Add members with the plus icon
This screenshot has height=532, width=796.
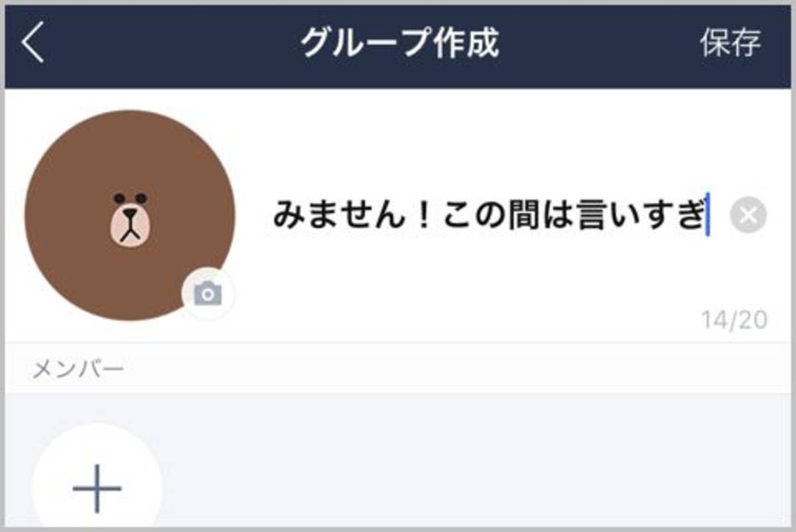pos(97,489)
